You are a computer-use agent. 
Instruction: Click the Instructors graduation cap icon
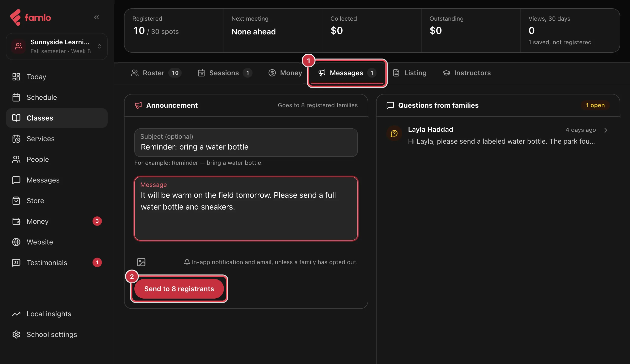[x=446, y=73]
